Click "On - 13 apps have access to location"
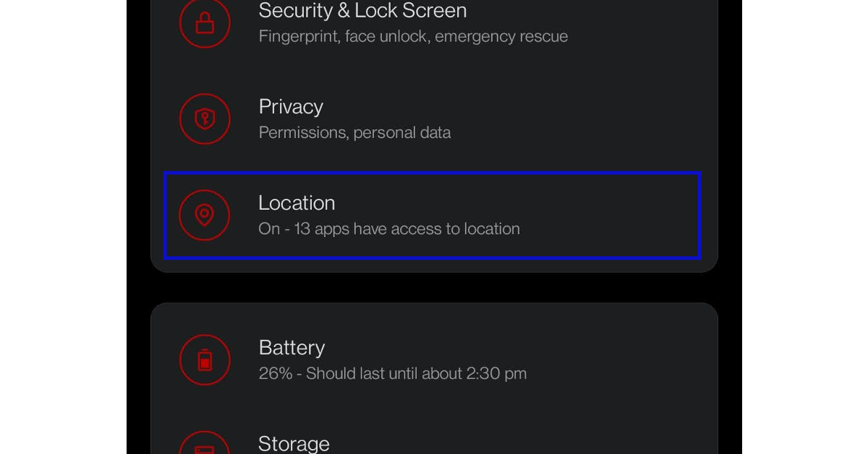The image size is (868, 454). 389,229
